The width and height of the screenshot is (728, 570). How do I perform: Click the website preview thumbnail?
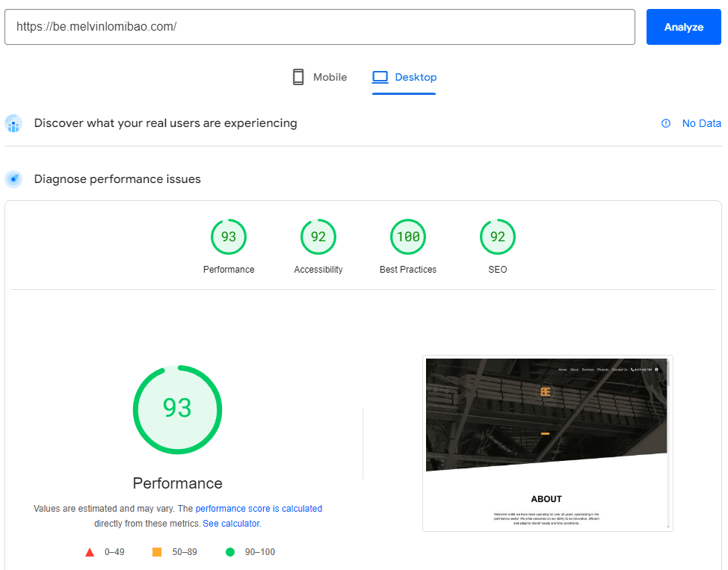(x=547, y=443)
